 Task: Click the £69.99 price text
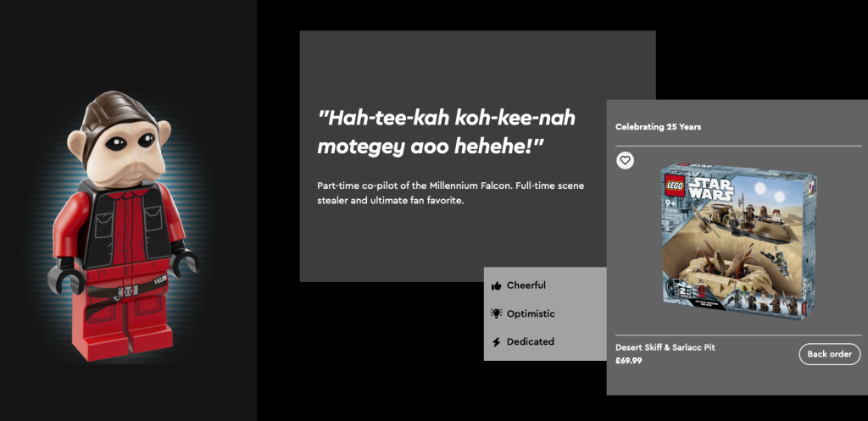(x=629, y=361)
